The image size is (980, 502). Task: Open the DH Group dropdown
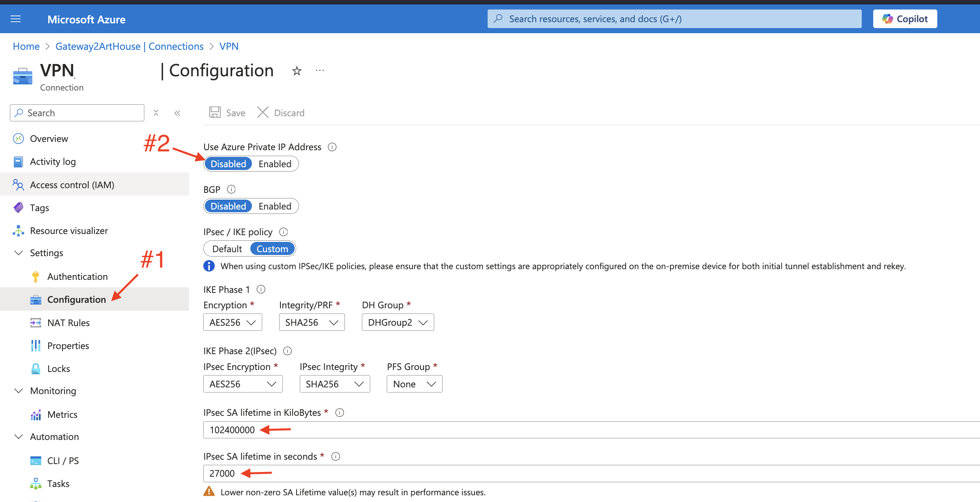click(398, 323)
